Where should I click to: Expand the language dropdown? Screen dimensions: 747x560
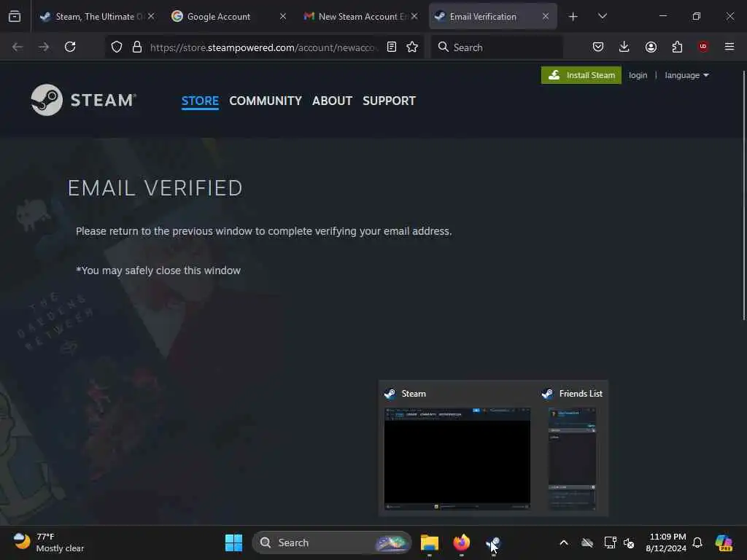[686, 75]
